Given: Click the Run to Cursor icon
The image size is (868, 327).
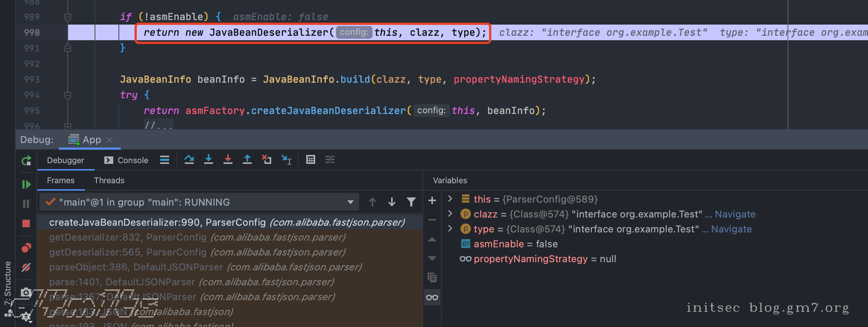Looking at the screenshot, I should point(286,160).
